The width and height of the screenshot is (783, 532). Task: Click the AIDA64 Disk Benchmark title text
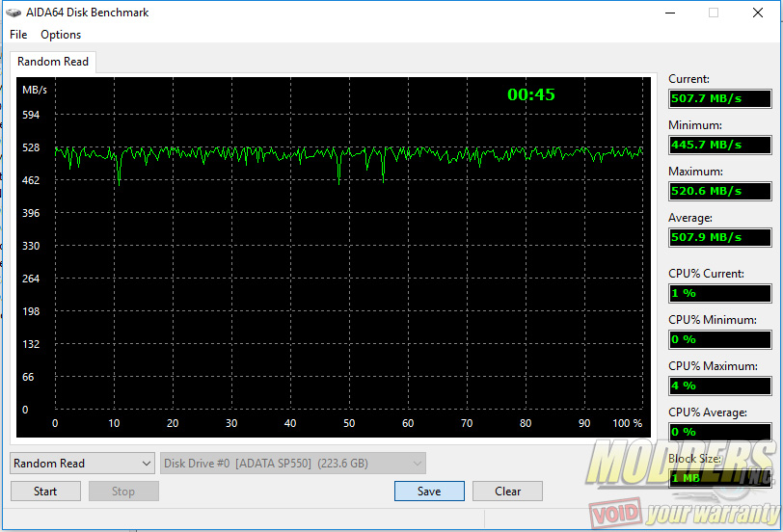click(88, 13)
